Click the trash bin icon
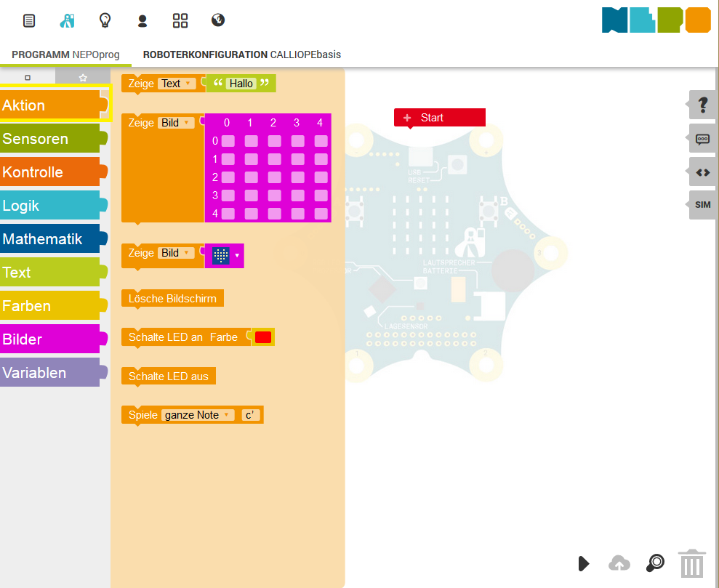This screenshot has width=719, height=588. 692,563
